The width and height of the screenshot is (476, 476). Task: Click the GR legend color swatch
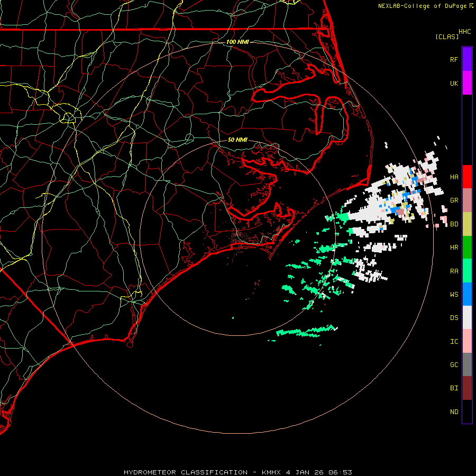467,200
